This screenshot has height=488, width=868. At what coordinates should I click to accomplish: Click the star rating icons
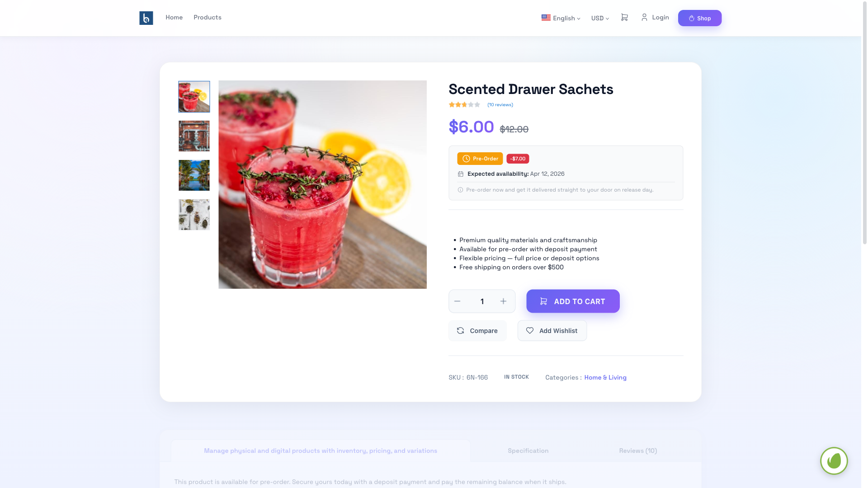[x=464, y=105]
